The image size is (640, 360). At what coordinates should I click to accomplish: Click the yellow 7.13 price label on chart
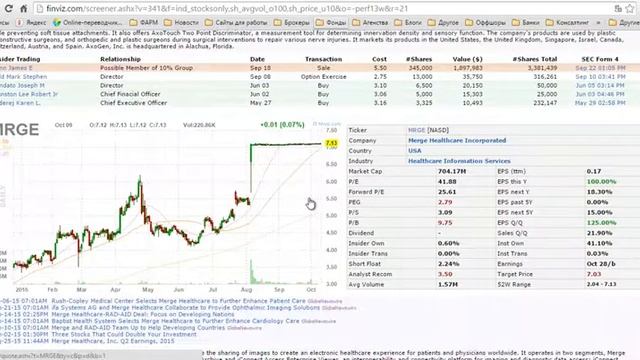(331, 143)
